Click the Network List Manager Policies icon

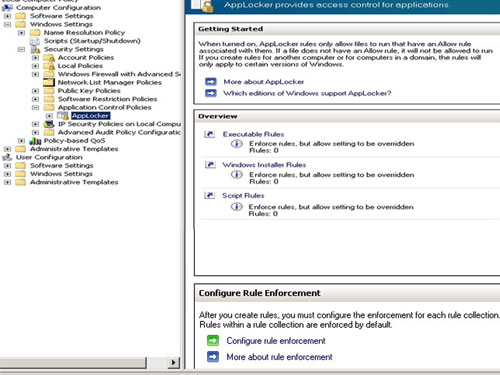49,82
